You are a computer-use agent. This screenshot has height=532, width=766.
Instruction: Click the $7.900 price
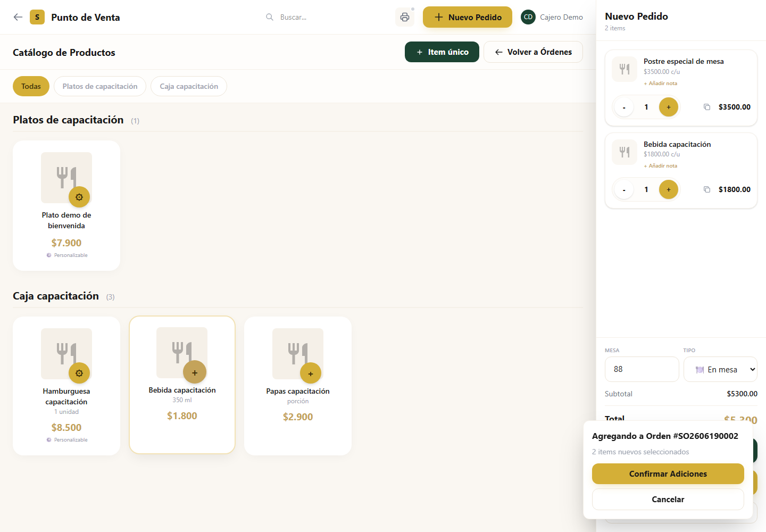click(x=66, y=243)
